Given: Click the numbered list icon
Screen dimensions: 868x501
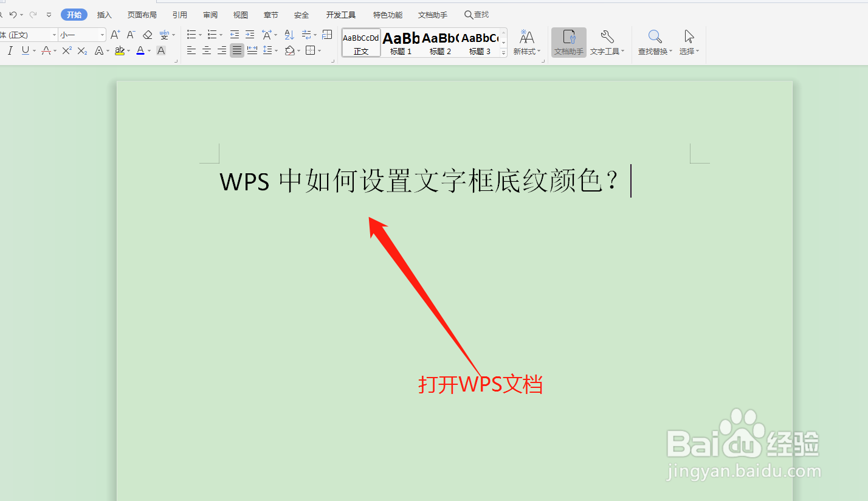Looking at the screenshot, I should click(212, 35).
